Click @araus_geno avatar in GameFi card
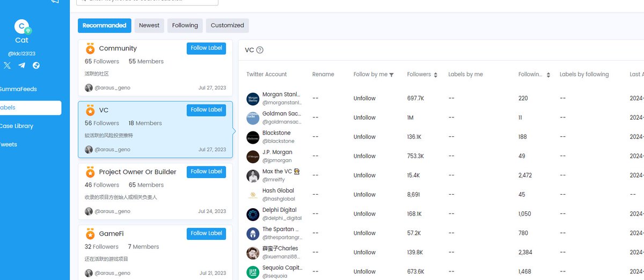Image resolution: width=644 pixels, height=280 pixels. click(x=89, y=273)
